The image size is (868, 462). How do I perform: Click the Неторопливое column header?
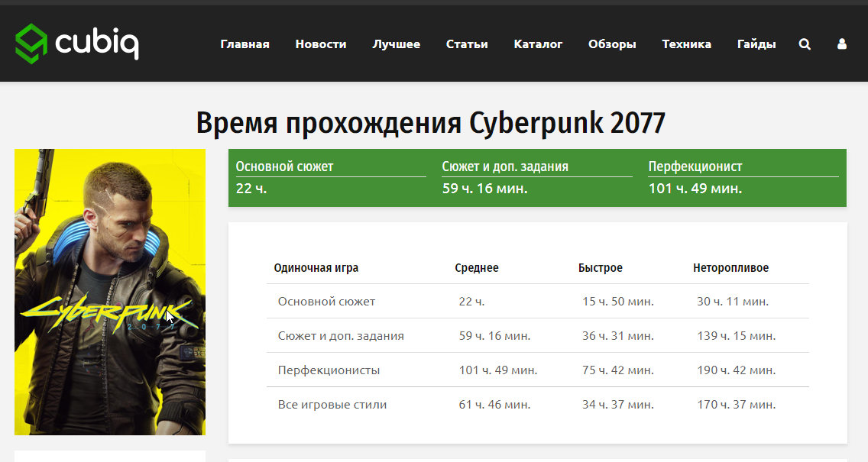[730, 268]
